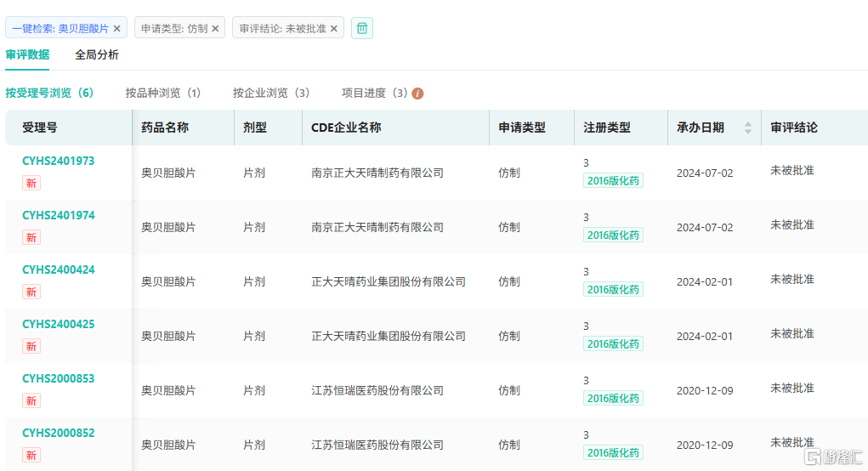The height and width of the screenshot is (471, 868).
Task: Click 正大天晴药业集团股份有限公司 in CYHS2400425 row
Action: coord(388,336)
